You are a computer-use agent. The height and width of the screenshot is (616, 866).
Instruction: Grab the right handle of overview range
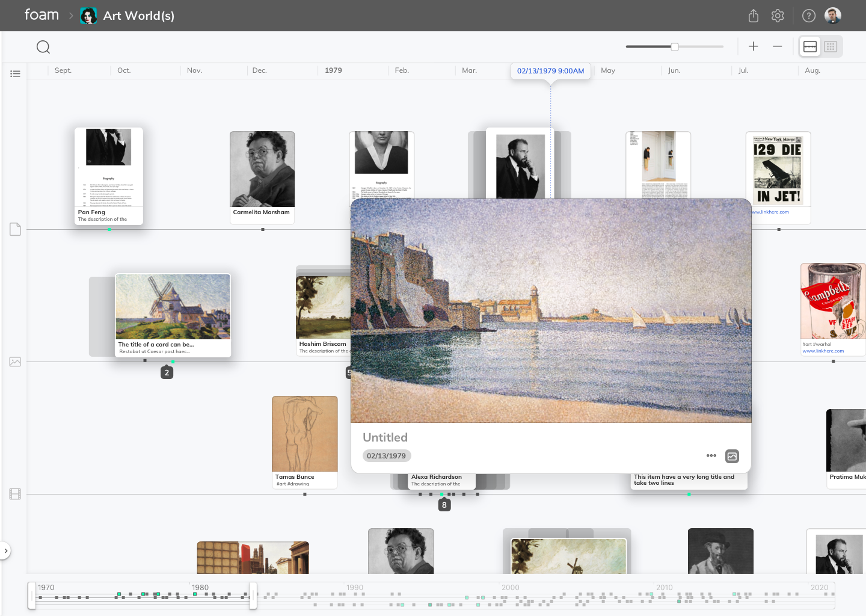coord(253,596)
